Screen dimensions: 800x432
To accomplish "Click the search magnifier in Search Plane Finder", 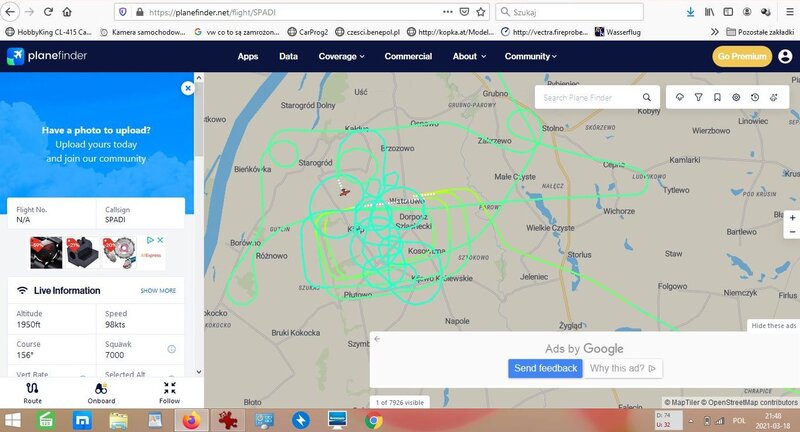I will 646,97.
